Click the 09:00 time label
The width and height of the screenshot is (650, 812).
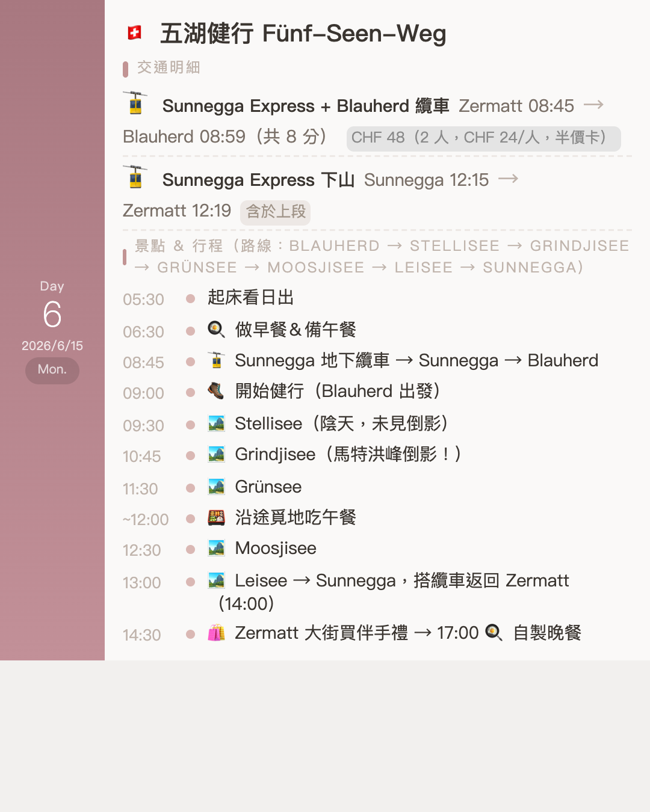click(x=143, y=393)
